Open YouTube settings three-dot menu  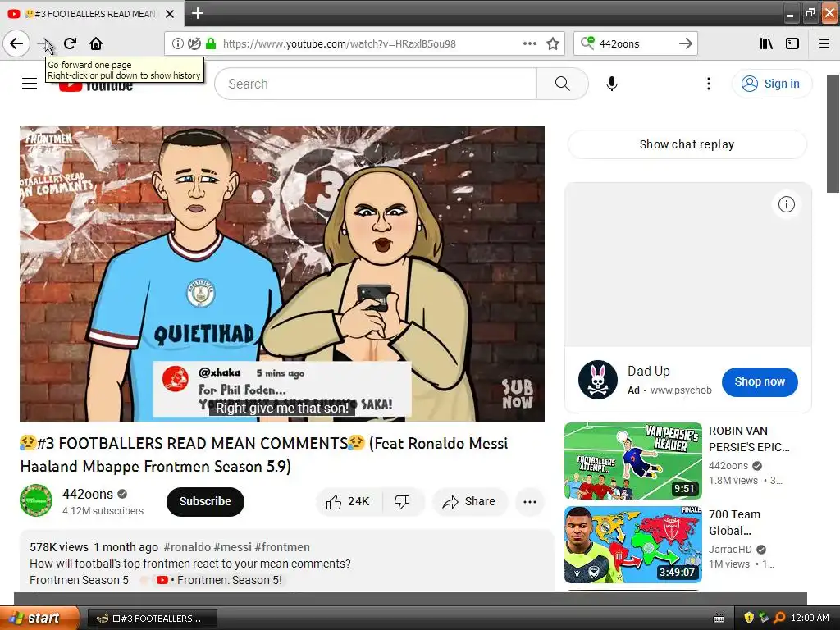[x=708, y=84]
